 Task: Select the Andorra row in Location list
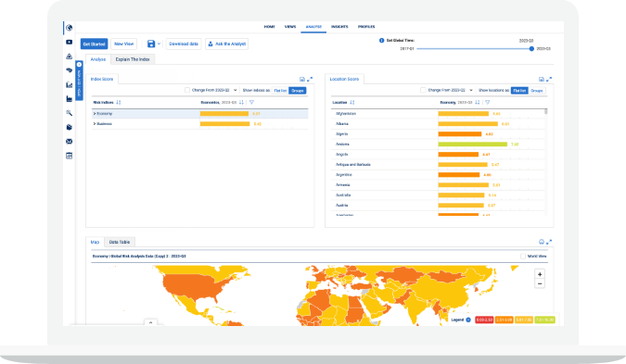point(438,144)
